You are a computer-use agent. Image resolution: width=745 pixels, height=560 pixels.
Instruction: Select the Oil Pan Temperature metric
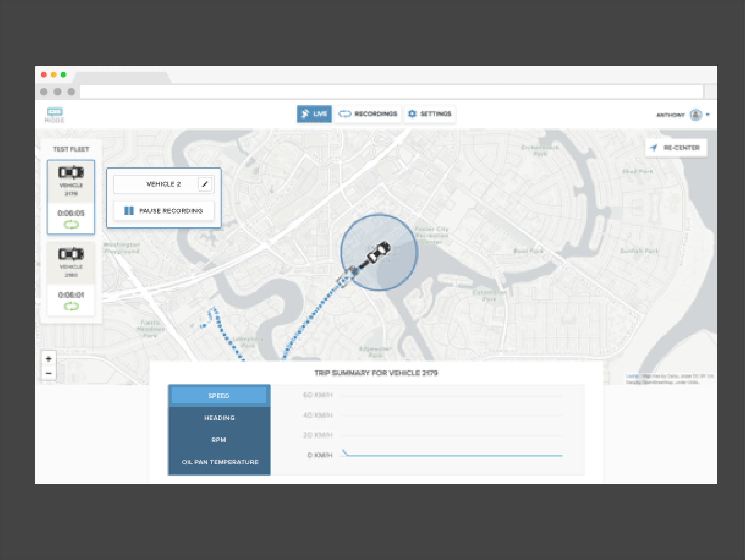pyautogui.click(x=219, y=462)
